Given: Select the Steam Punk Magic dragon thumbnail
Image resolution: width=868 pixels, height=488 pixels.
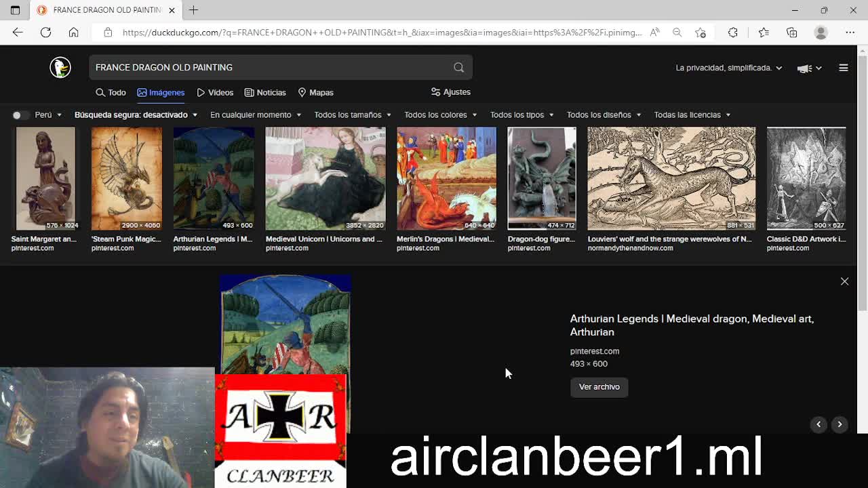Looking at the screenshot, I should 127,179.
